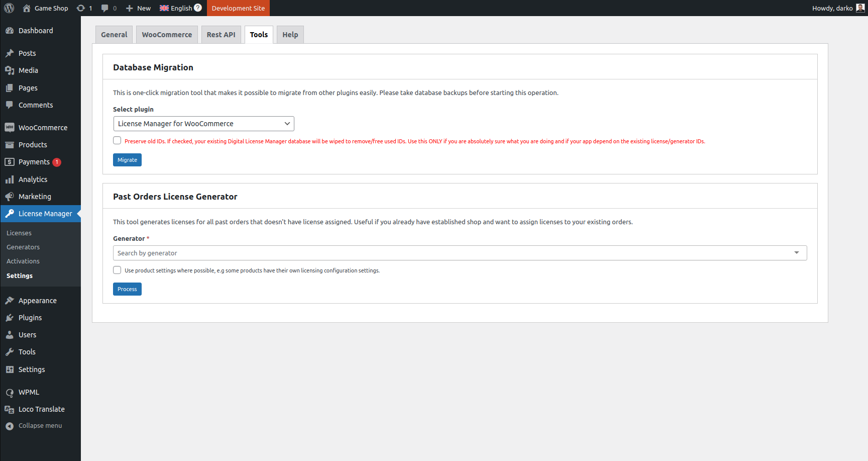The image size is (868, 461).
Task: Click the Plugins plug icon
Action: pos(10,318)
